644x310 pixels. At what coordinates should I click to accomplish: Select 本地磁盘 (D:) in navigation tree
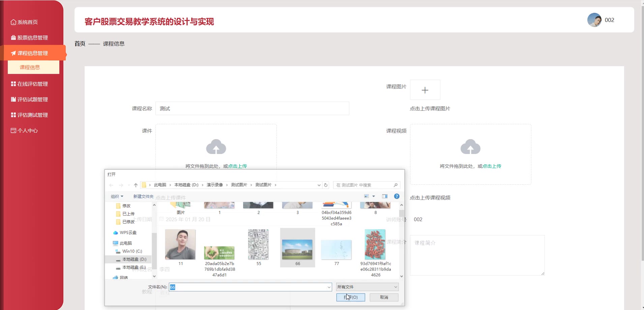point(131,259)
